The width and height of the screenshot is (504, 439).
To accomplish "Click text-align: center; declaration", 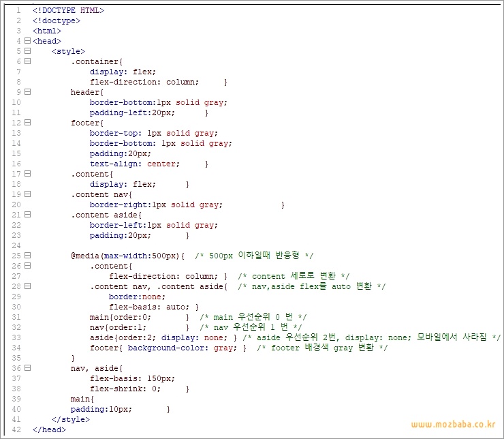I will pyautogui.click(x=135, y=164).
